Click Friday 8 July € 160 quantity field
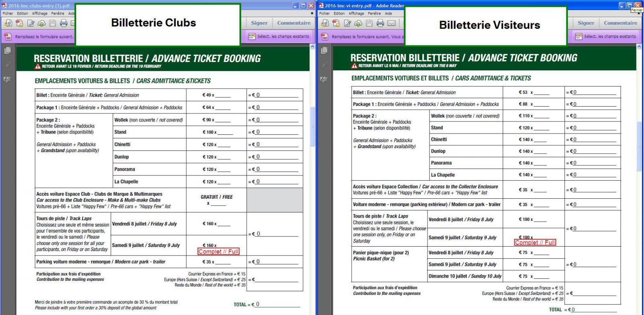644x315 pixels. 223,224
